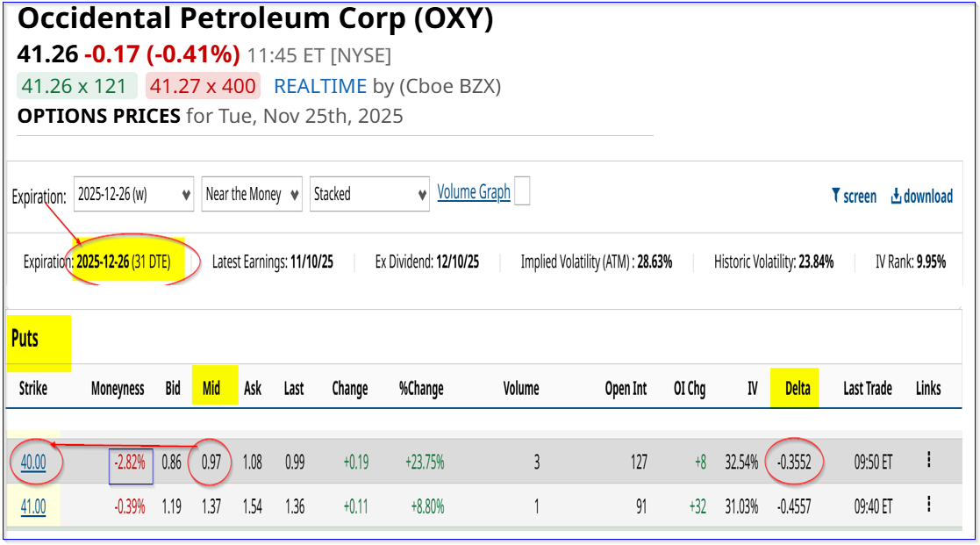Click the -2.82% moneyness cell
Screen dimensions: 980x545
[x=132, y=462]
